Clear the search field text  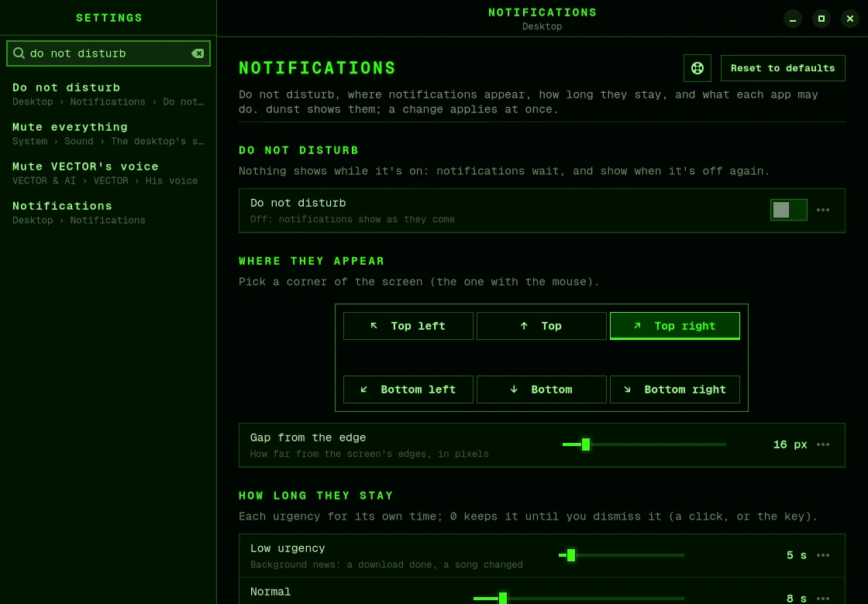(x=198, y=53)
